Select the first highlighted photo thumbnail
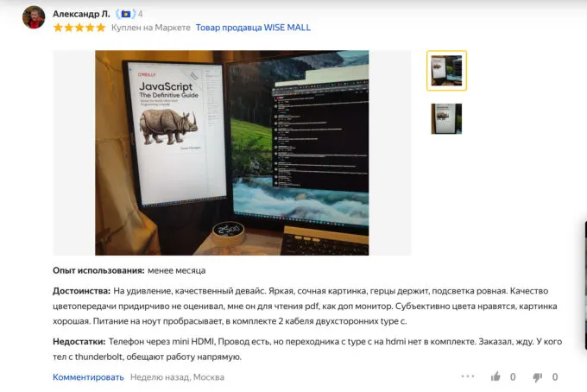This screenshot has width=587, height=392. (x=446, y=71)
